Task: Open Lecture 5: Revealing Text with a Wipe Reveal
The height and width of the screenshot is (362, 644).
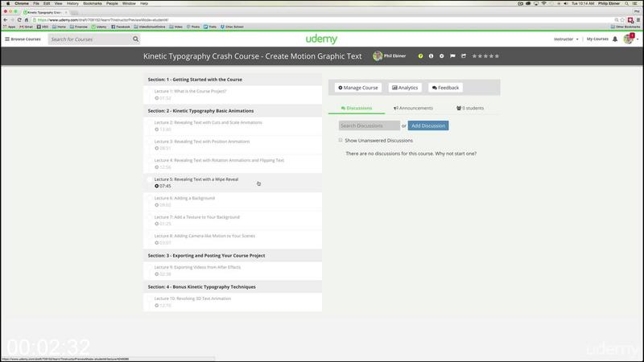Action: click(x=233, y=183)
